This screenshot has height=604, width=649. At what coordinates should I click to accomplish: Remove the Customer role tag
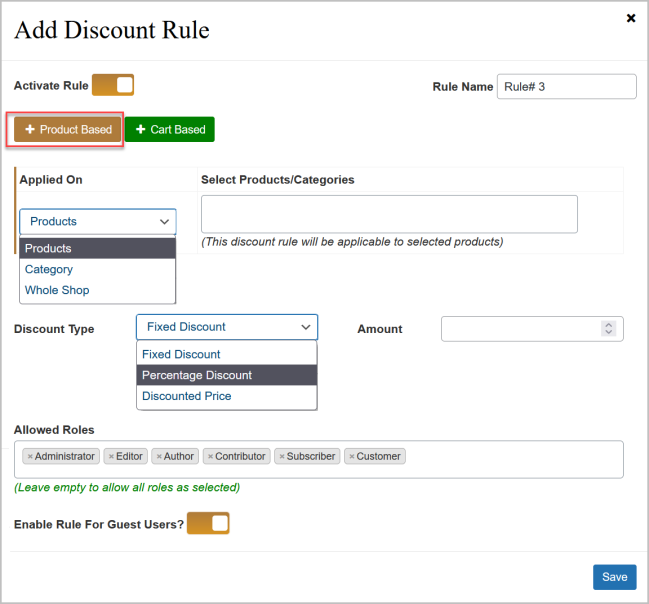(351, 457)
